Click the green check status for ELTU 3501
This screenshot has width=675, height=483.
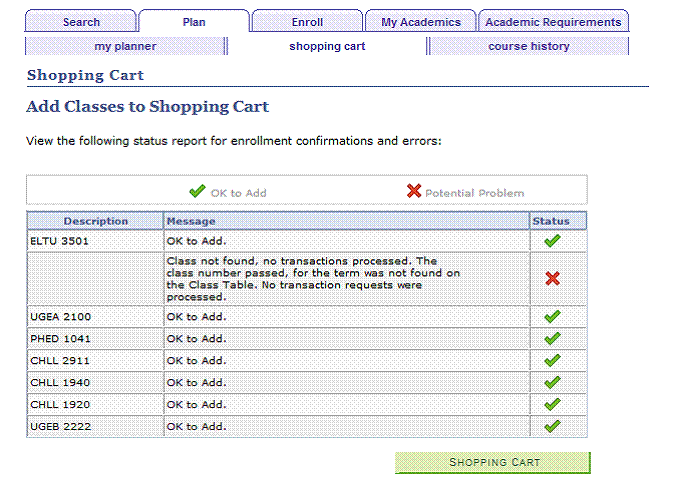(552, 241)
